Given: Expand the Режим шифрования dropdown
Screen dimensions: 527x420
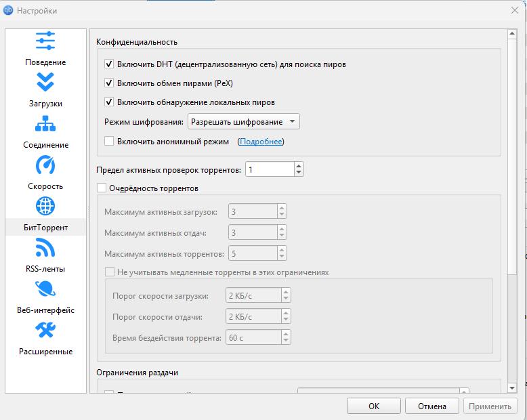Looking at the screenshot, I should tap(244, 122).
